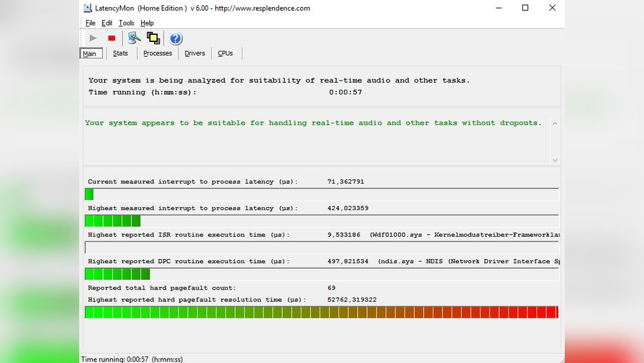Stop the latency monitor with red square
Image resolution: width=644 pixels, height=363 pixels.
[x=111, y=38]
